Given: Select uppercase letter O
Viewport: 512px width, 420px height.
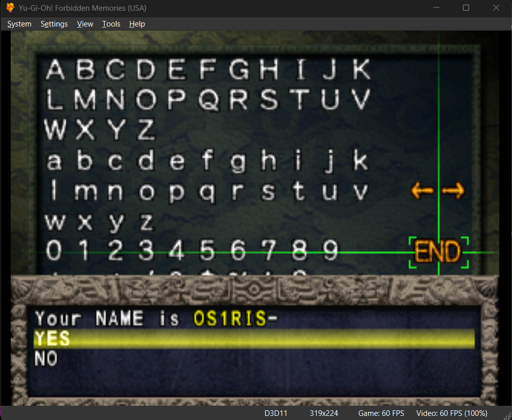Looking at the screenshot, I should [x=146, y=99].
